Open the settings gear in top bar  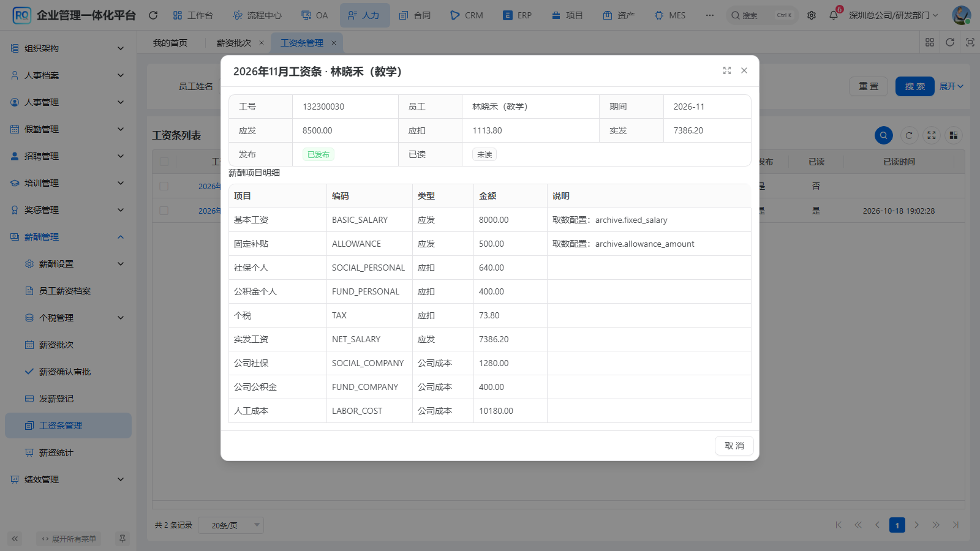coord(812,15)
